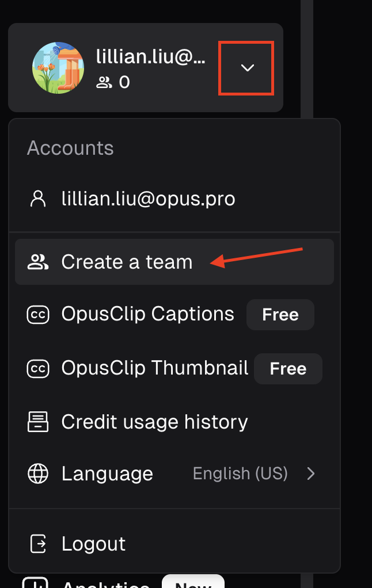Image resolution: width=372 pixels, height=588 pixels.
Task: Click the CC icon next to OpusClip Thumbnail
Action: point(38,369)
